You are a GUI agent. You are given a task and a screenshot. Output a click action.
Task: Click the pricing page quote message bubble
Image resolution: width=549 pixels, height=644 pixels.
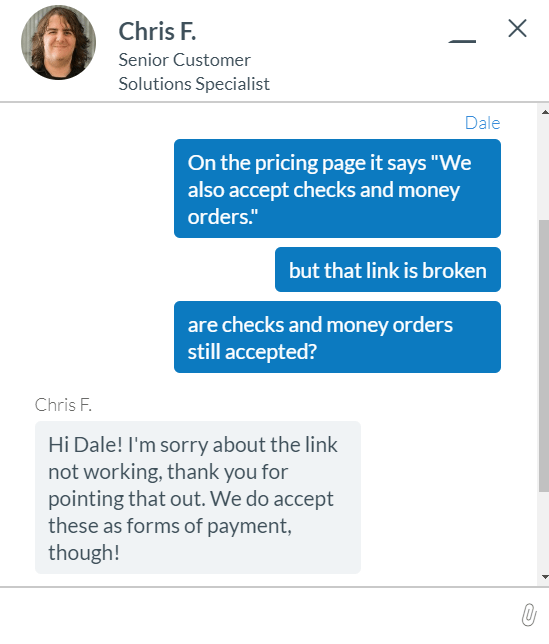pos(337,189)
